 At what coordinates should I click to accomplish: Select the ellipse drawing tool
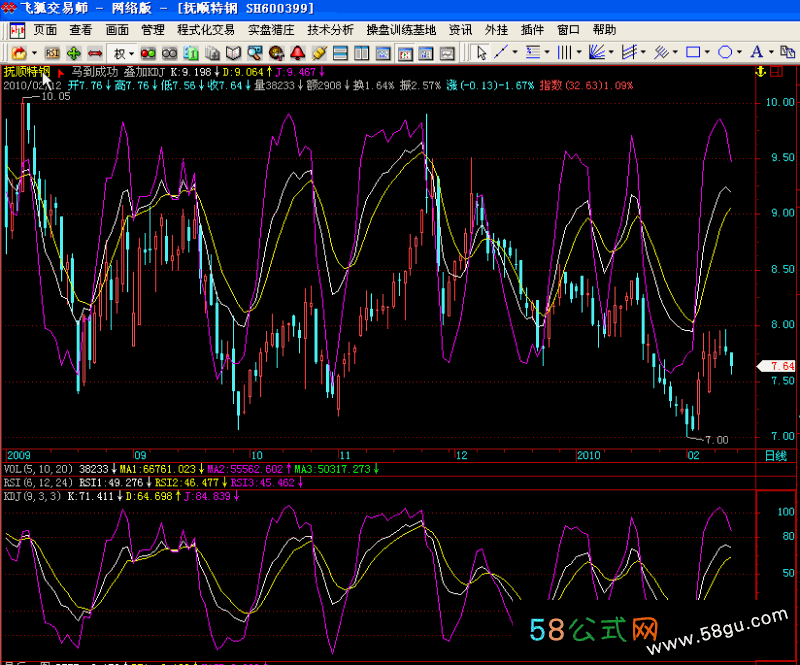(725, 52)
